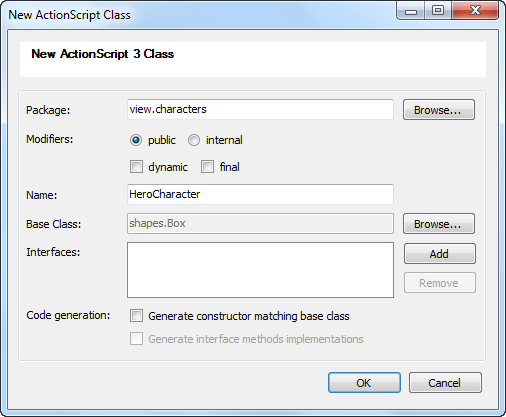
Task: Add an interface with the Add button
Action: [x=440, y=254]
